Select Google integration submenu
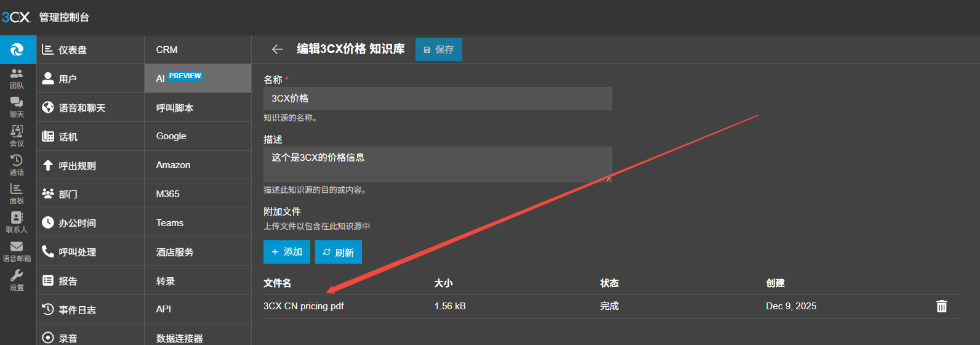This screenshot has width=980, height=345. [x=198, y=136]
